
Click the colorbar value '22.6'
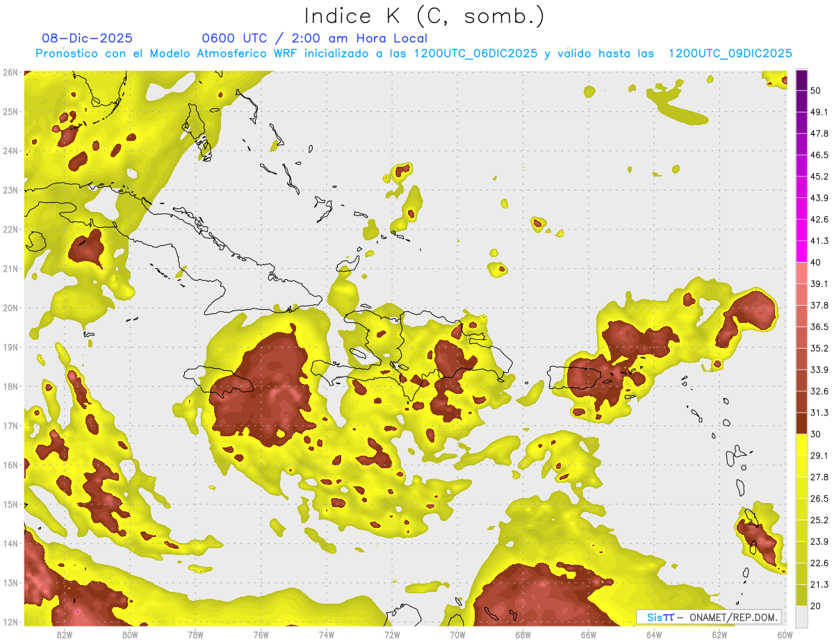coord(819,563)
